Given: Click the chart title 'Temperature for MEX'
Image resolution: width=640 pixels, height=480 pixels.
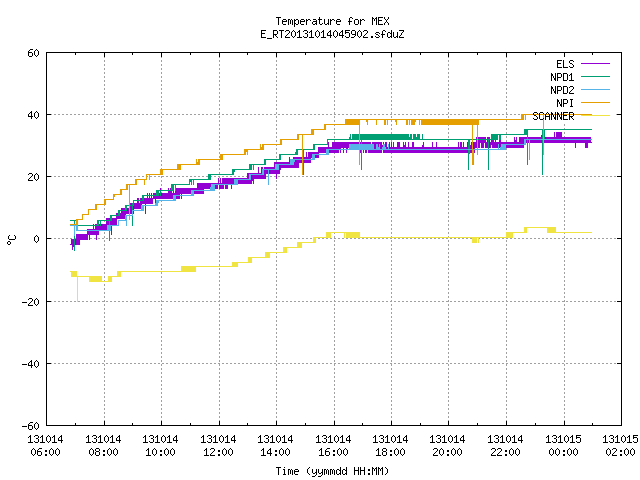Looking at the screenshot, I should point(332,21).
